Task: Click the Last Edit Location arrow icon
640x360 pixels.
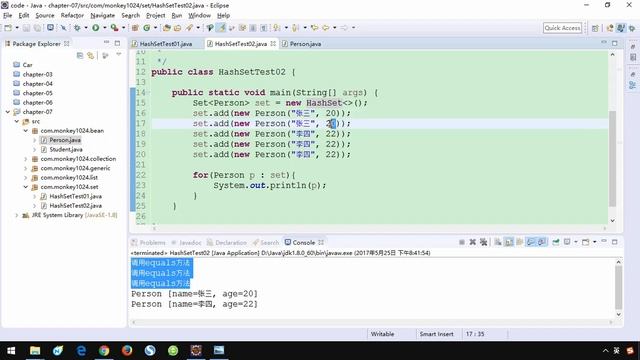Action: pyautogui.click(x=314, y=28)
